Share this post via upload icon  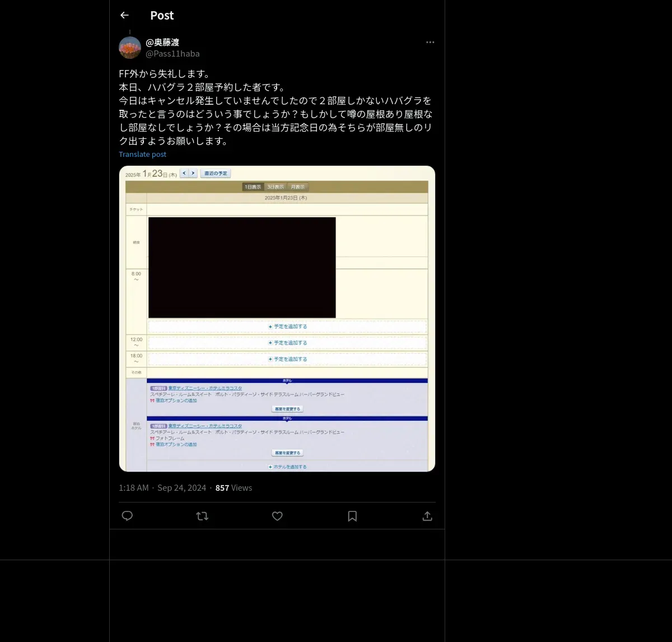pos(427,516)
